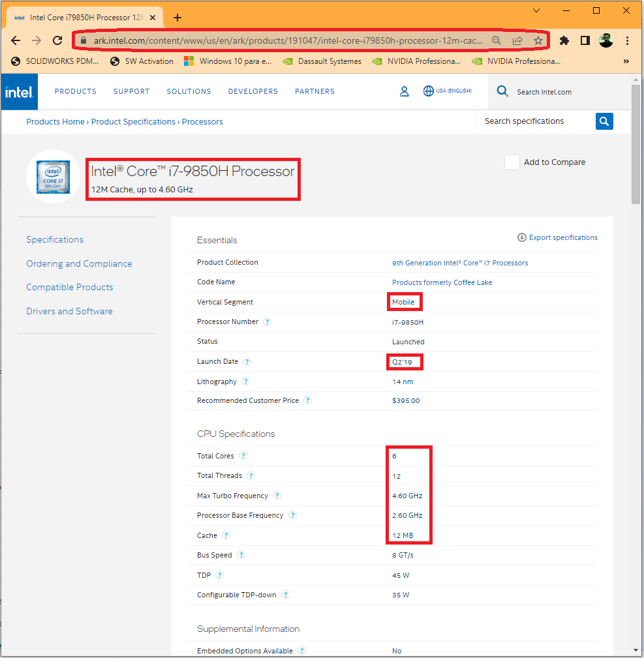644x658 pixels.
Task: Open Chrome's three-dot menu
Action: [627, 40]
